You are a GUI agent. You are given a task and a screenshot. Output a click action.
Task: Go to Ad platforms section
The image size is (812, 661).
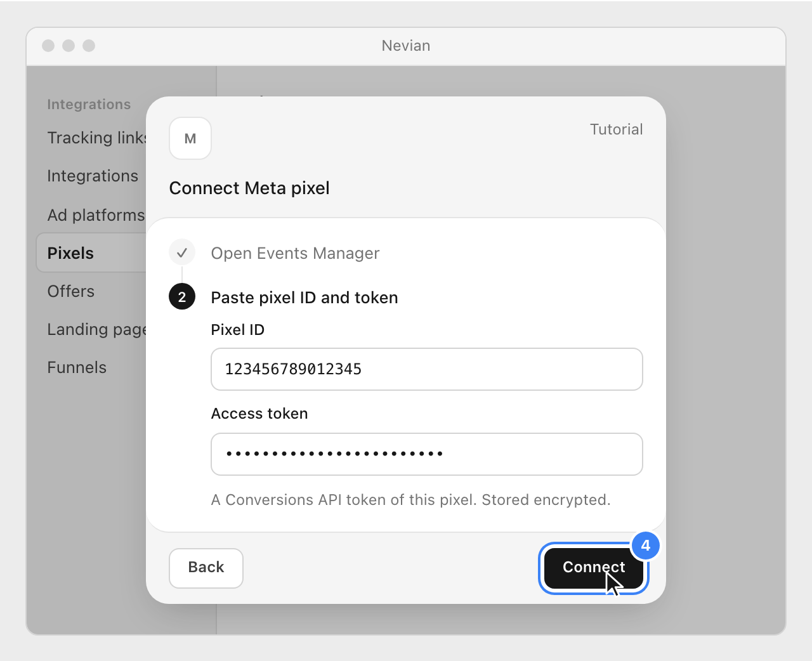point(96,215)
